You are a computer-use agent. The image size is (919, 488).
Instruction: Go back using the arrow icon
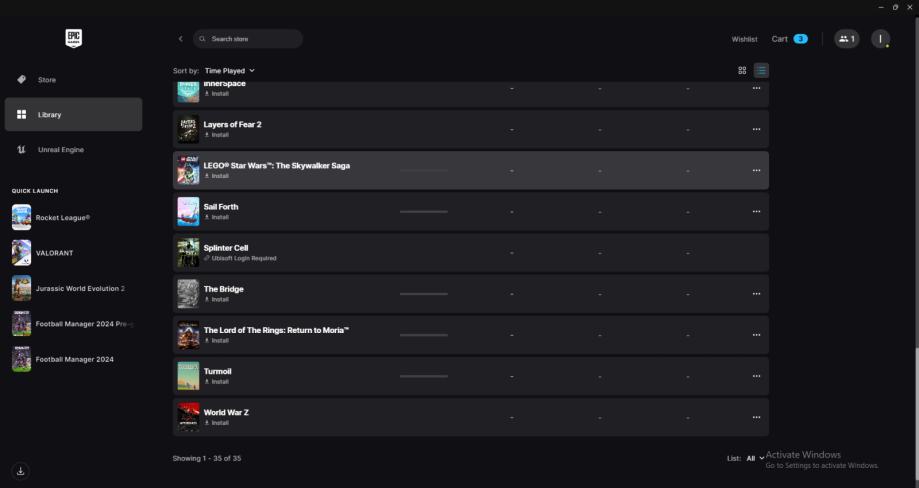181,39
